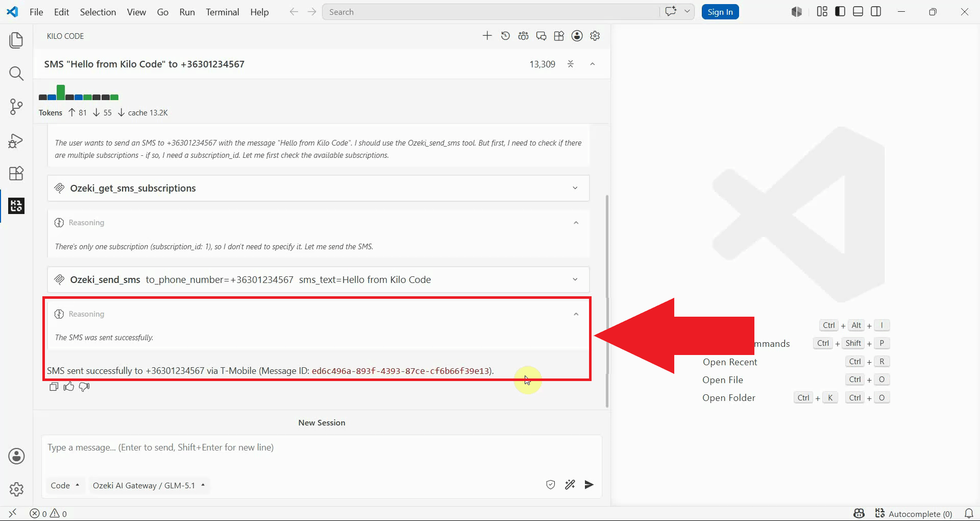Toggle the secondary side bar layout
Viewport: 980px width, 521px height.
click(x=876, y=11)
